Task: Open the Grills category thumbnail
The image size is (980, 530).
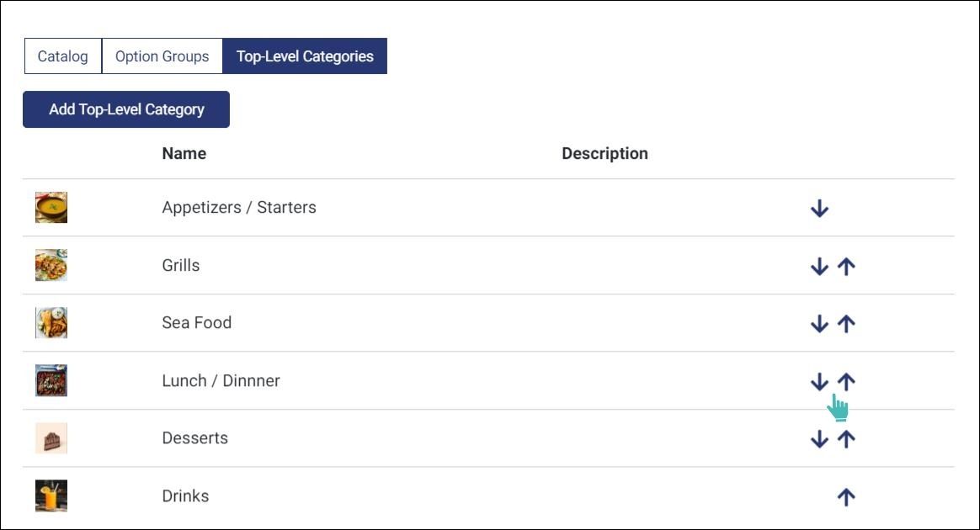Action: 51,265
